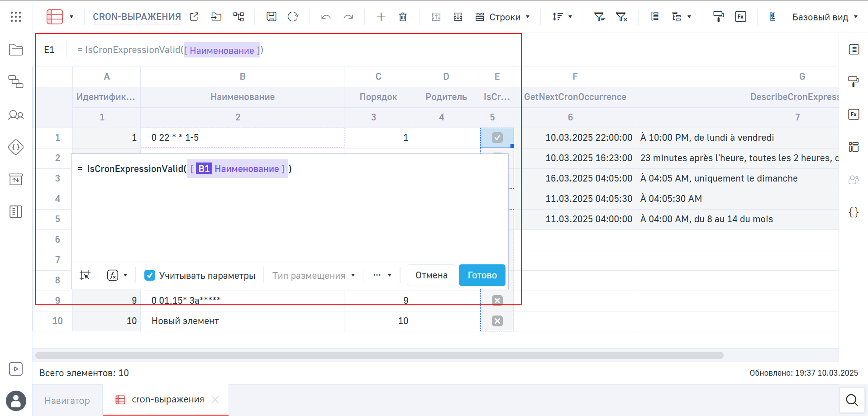
Task: Toggle the IsCron checkbox in row 10
Action: (x=497, y=321)
